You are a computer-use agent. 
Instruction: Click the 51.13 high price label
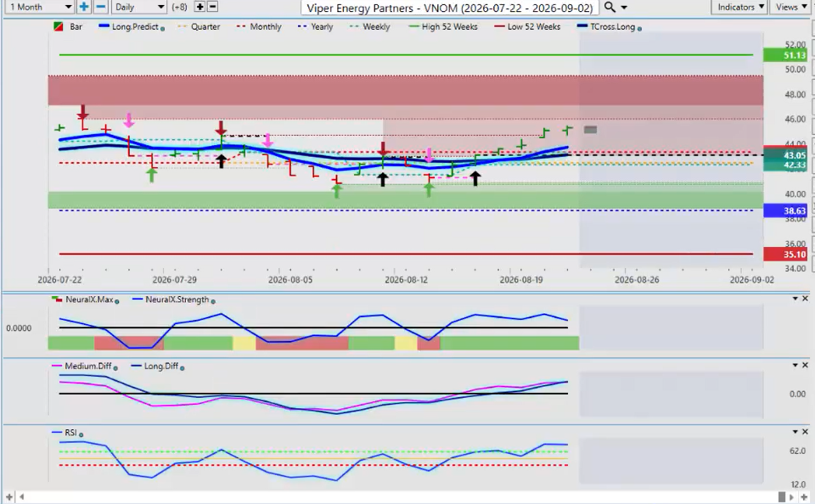coord(784,55)
